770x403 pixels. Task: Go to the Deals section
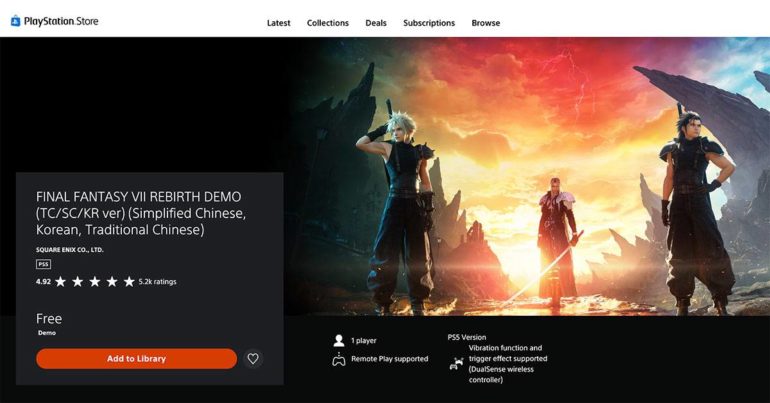(x=376, y=23)
